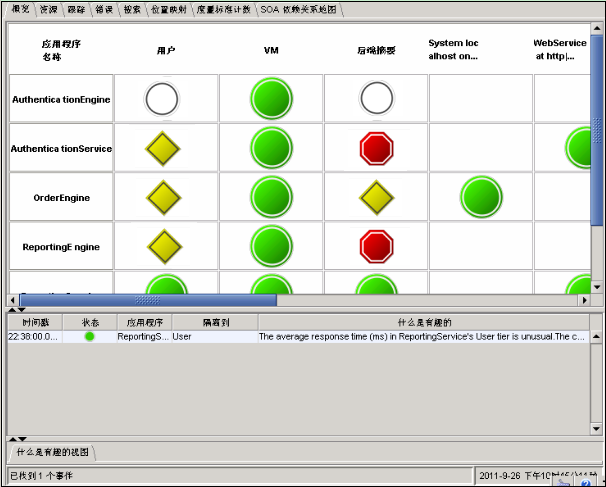
Task: Open OrderEngine's yellow diamond under 后端摘要
Action: click(376, 198)
